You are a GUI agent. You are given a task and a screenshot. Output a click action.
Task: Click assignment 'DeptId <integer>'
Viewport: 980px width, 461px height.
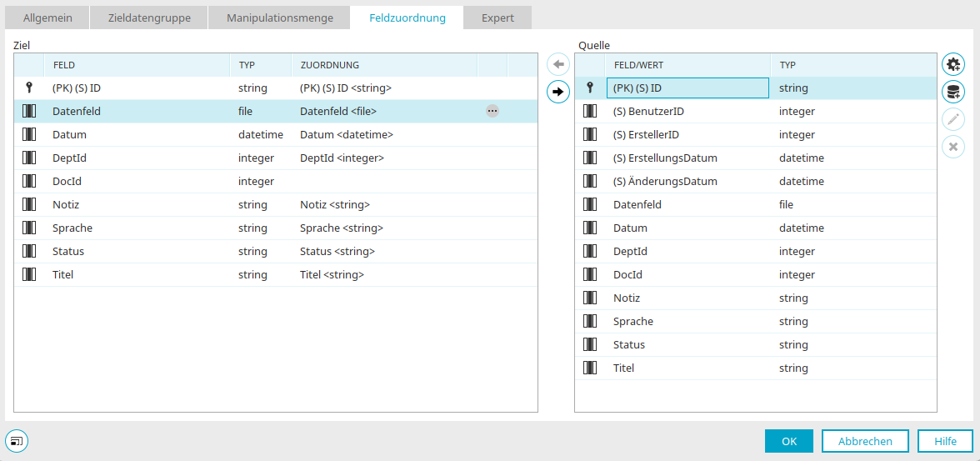pos(342,158)
